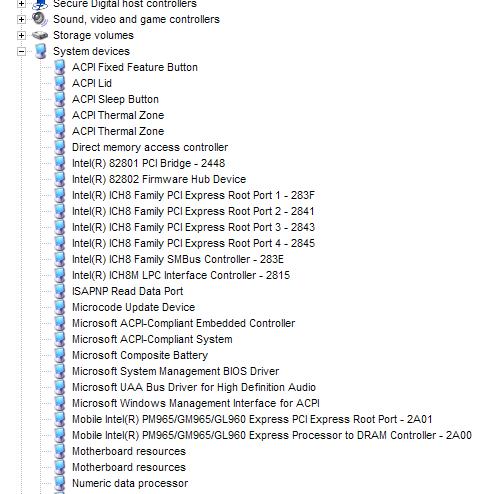Select ICH8 PCI Express Root Port 3 - 2843
Viewport: 486px width, 494px height.
[x=193, y=227]
